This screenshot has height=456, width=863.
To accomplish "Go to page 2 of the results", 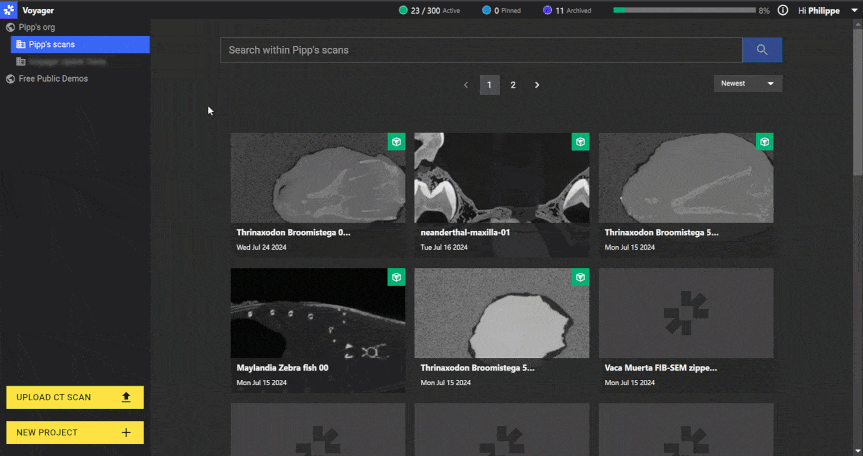I will coord(513,85).
